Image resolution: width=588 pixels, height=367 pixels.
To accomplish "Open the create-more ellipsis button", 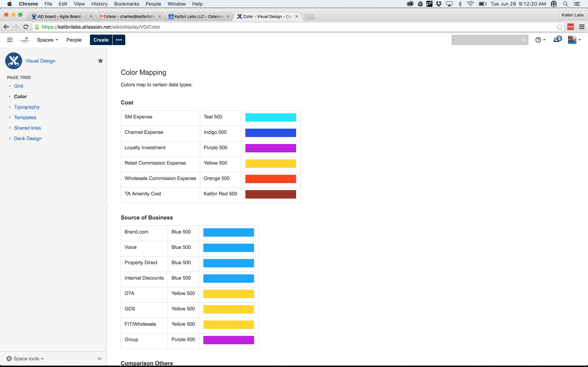I will (x=119, y=40).
